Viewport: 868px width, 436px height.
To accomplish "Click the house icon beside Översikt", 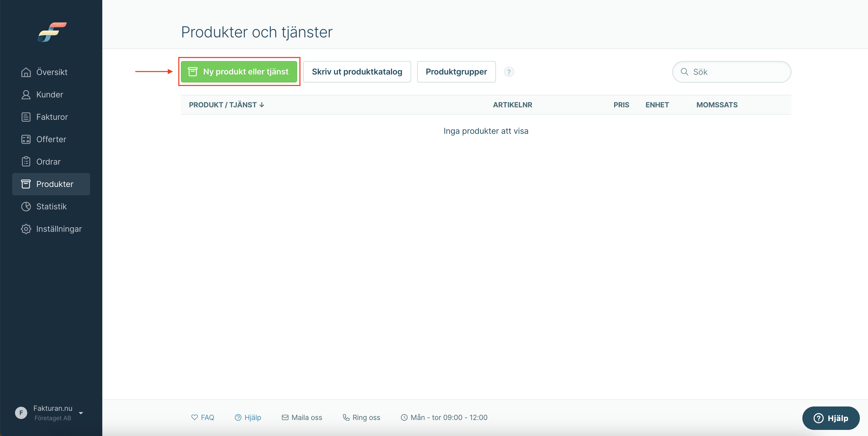I will pos(26,72).
